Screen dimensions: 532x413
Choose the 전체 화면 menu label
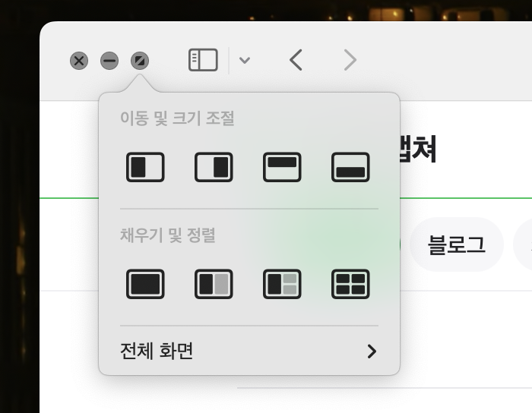point(157,351)
